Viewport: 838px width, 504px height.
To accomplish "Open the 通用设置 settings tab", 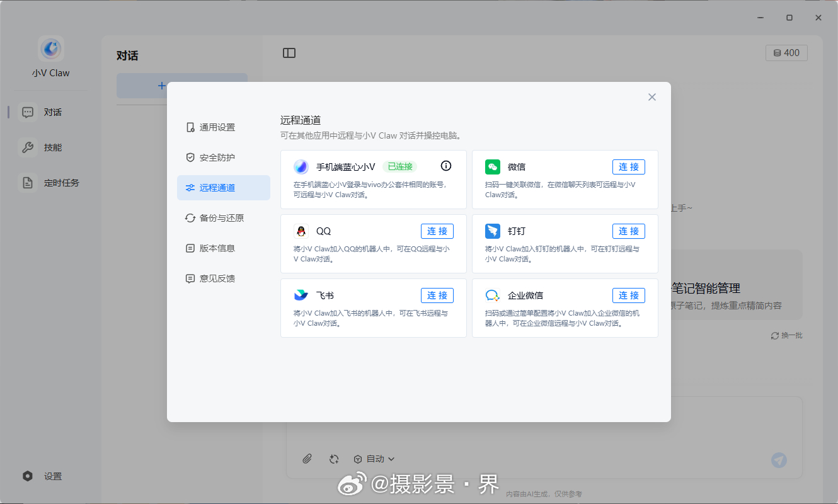I will [x=224, y=127].
